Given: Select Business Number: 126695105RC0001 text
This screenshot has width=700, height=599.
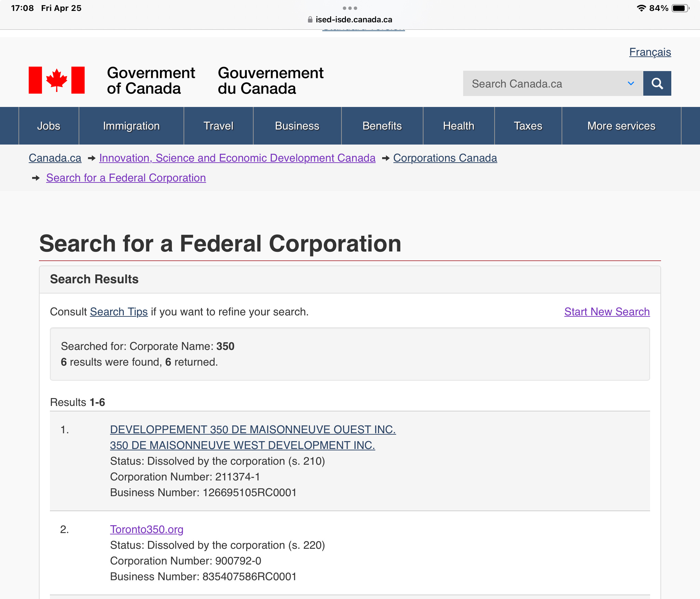Looking at the screenshot, I should coord(203,492).
